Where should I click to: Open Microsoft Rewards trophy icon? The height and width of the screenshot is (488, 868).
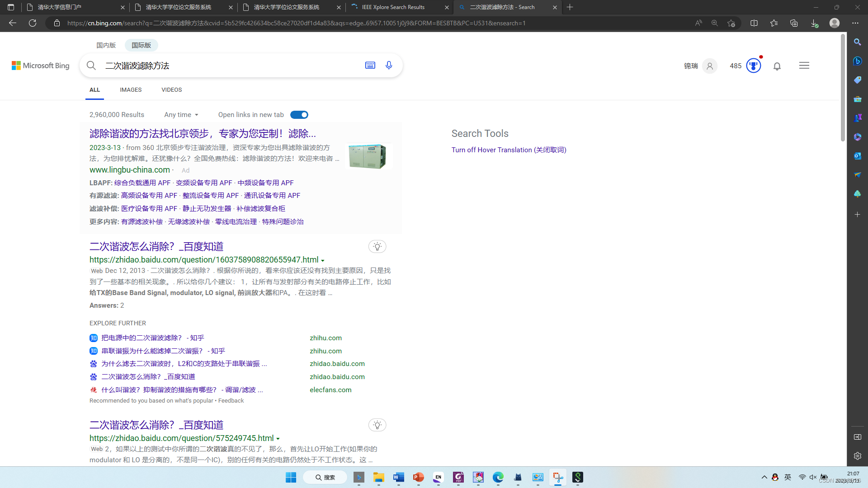(754, 66)
